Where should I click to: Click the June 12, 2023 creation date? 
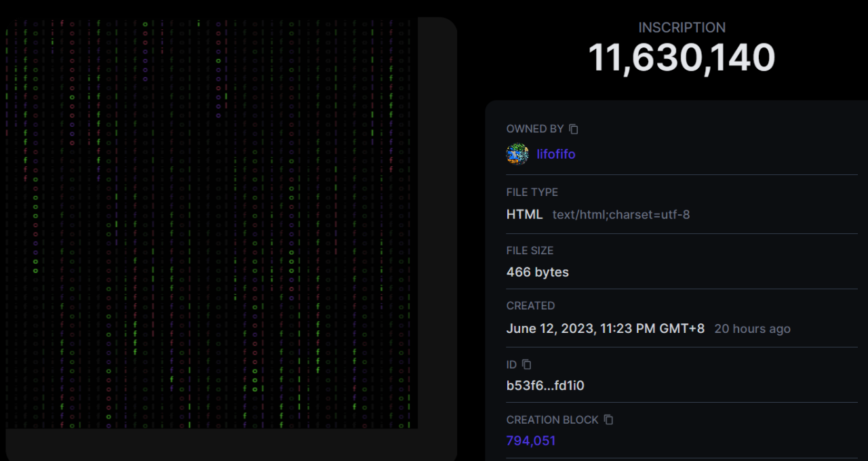pyautogui.click(x=605, y=329)
